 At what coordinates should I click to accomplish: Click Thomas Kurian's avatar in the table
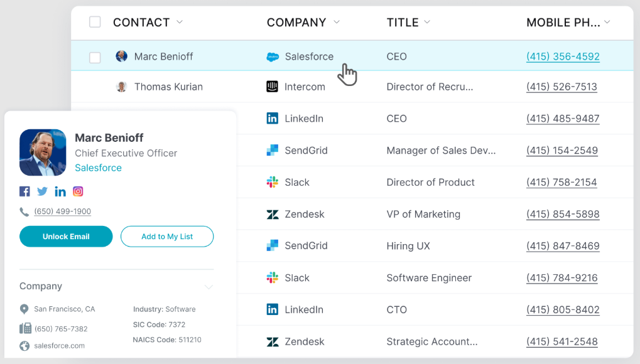coord(121,87)
